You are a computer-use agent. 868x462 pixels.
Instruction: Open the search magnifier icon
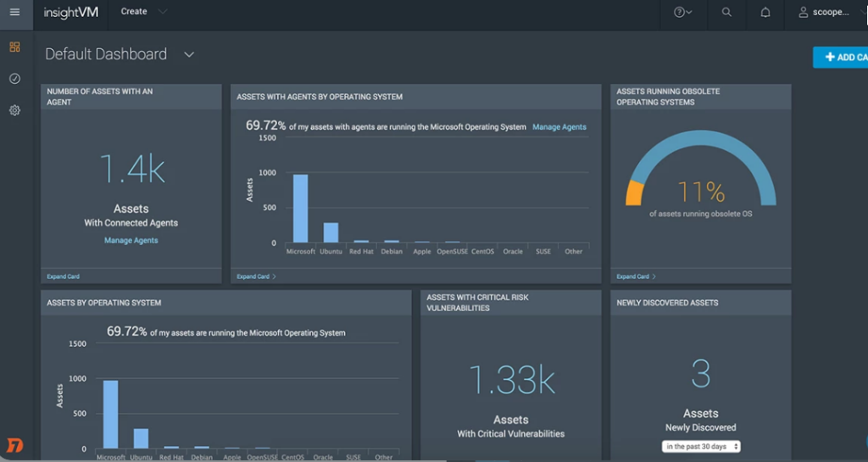[726, 12]
